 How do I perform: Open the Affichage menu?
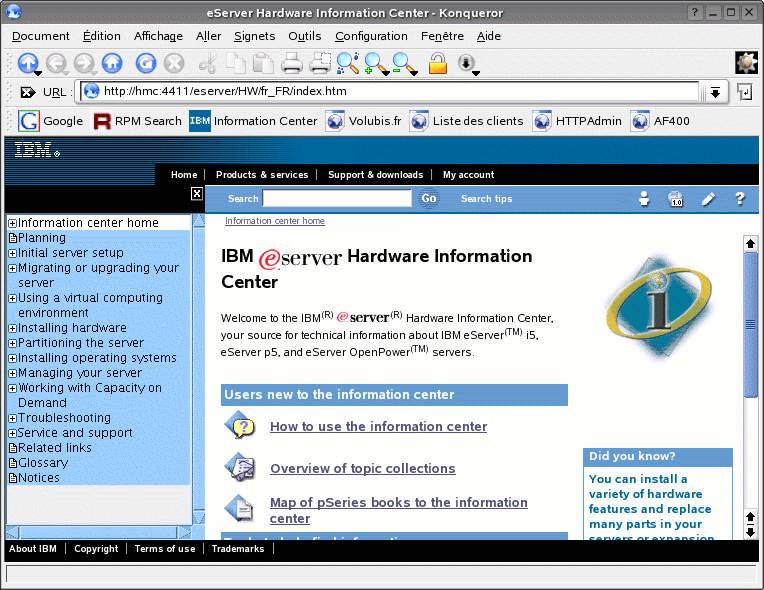pyautogui.click(x=158, y=36)
